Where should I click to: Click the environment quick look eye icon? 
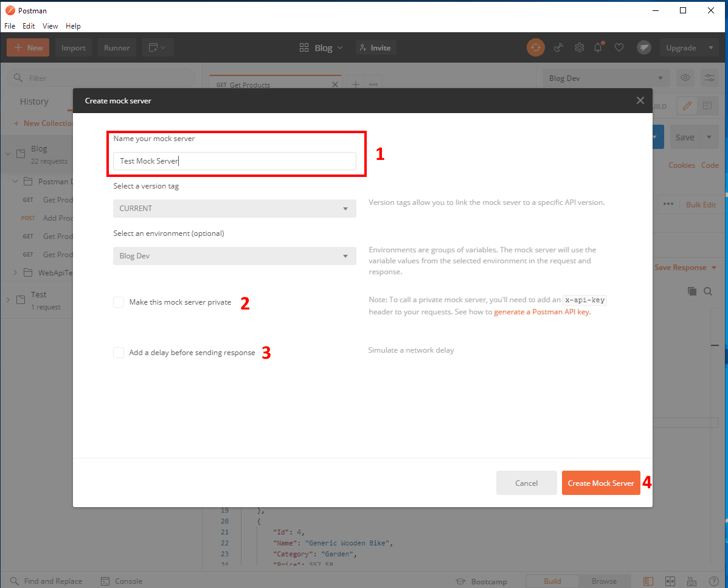click(x=685, y=78)
